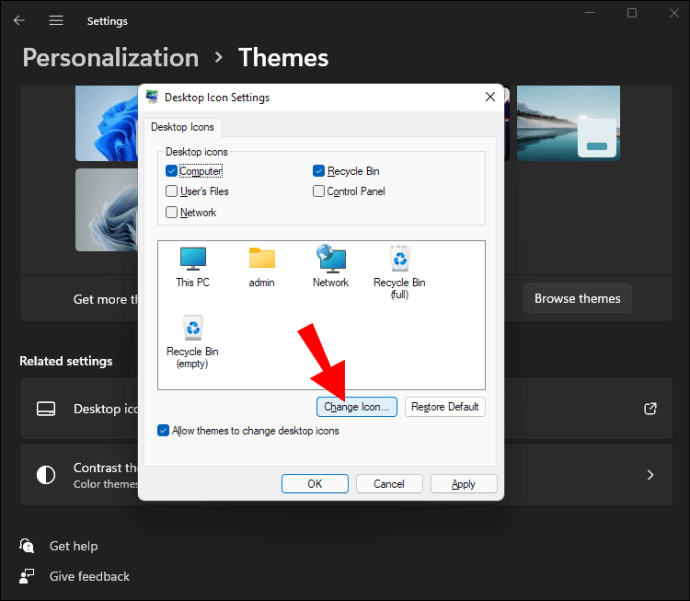Click the Restore Default button
The height and width of the screenshot is (601, 690).
(x=445, y=407)
